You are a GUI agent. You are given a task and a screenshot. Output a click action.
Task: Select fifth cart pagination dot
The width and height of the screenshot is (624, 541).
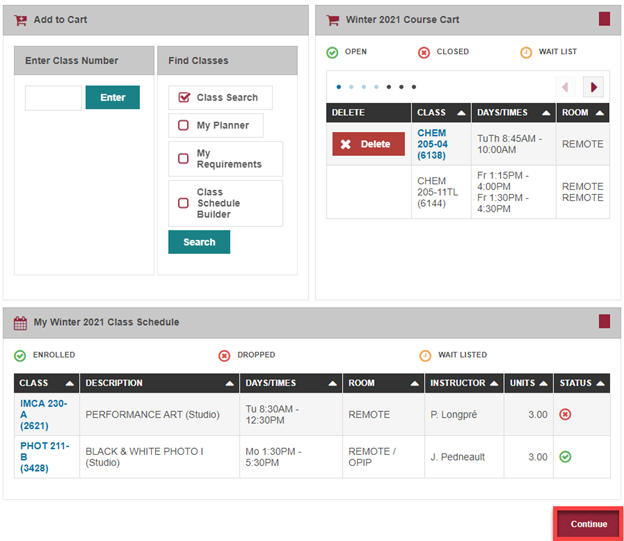pos(389,87)
